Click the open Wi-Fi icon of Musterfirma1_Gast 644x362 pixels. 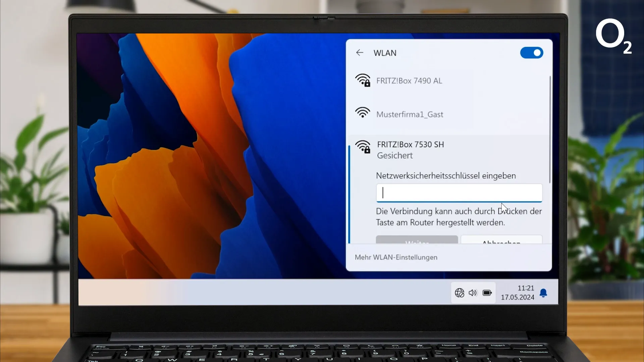pyautogui.click(x=363, y=113)
